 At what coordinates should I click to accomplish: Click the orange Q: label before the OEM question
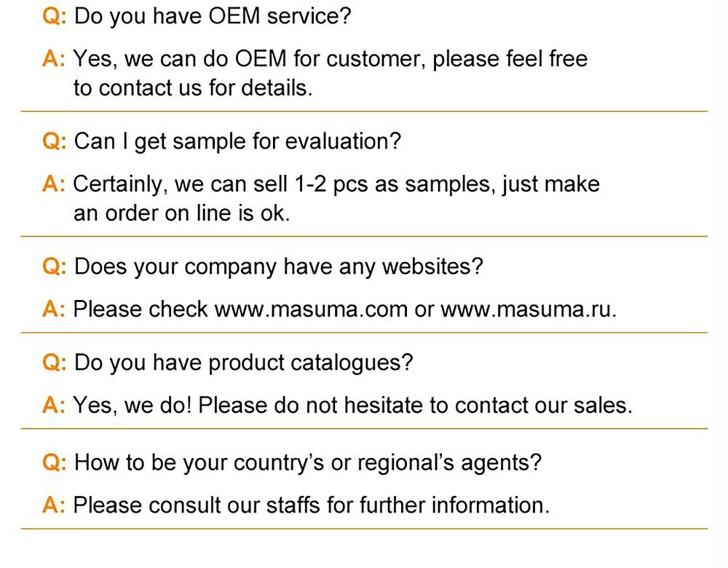pyautogui.click(x=55, y=16)
